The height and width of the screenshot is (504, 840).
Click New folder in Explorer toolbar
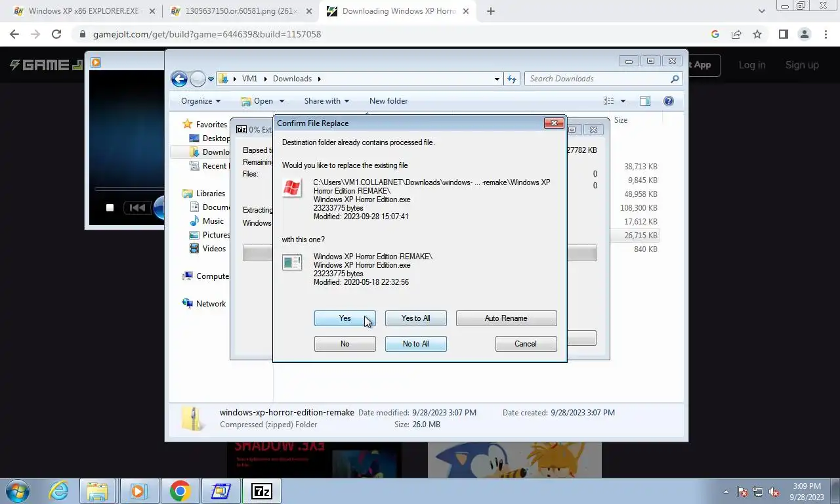388,101
